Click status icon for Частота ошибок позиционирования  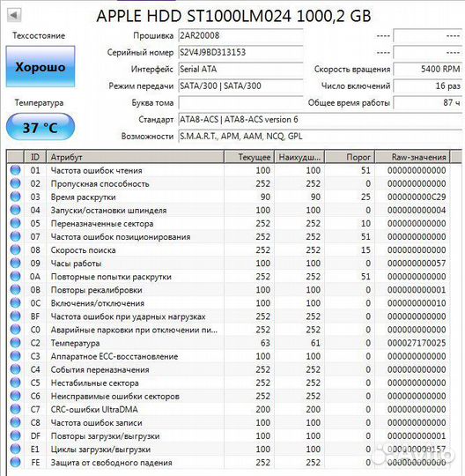(15, 236)
